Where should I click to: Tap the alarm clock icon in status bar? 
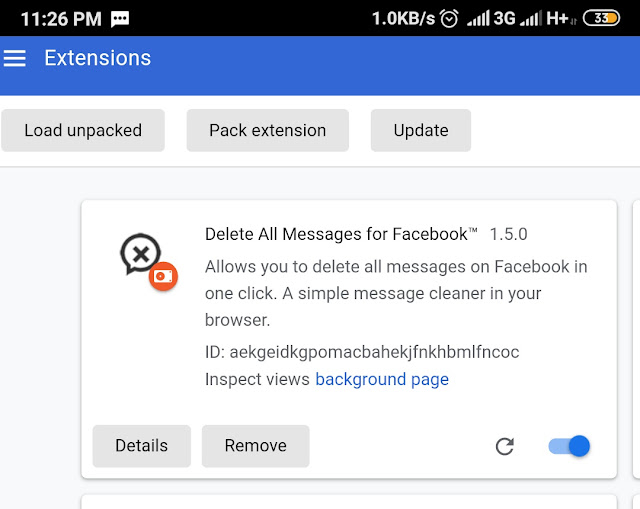point(449,18)
